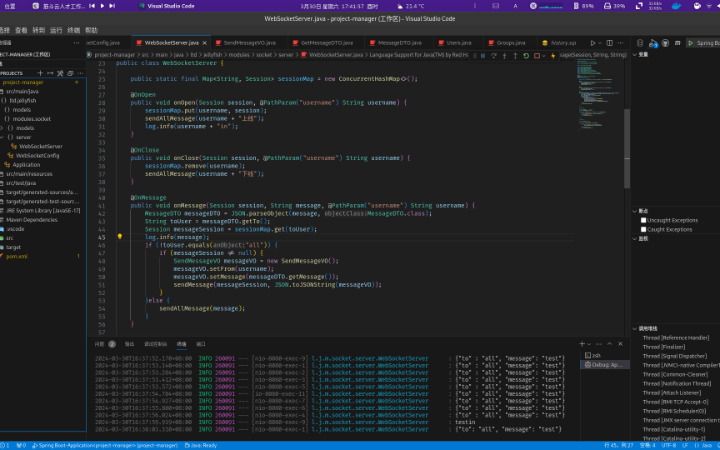This screenshot has width=720, height=450.
Task: Select the zsh terminal in terminal list
Action: pos(604,355)
